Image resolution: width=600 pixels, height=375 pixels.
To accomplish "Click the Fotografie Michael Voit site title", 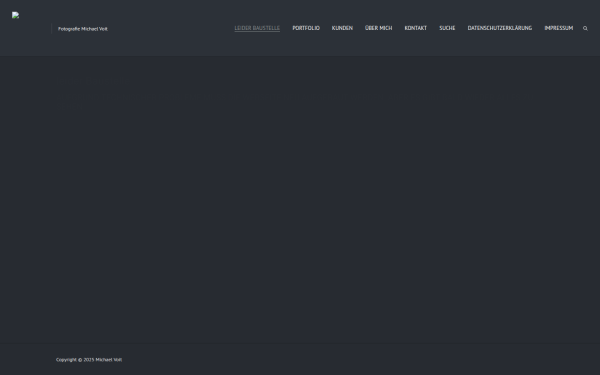I will click(83, 29).
